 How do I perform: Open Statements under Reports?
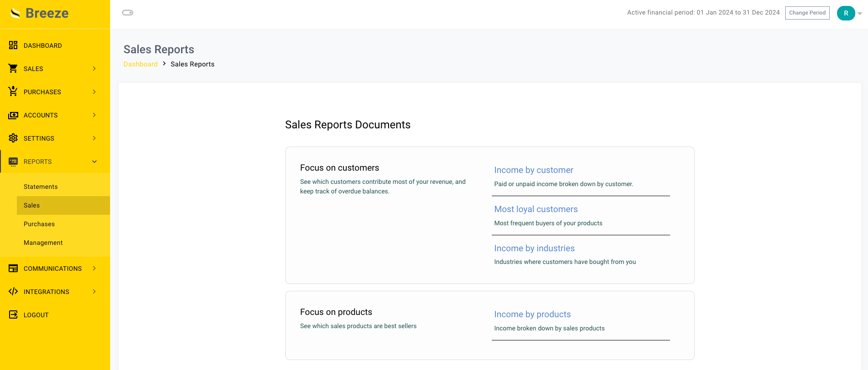[x=40, y=187]
